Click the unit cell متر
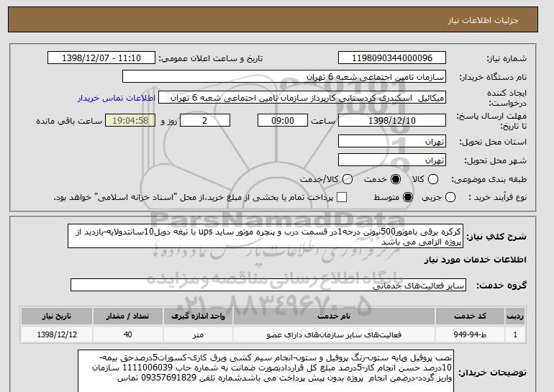554x392 pixels. (x=198, y=334)
